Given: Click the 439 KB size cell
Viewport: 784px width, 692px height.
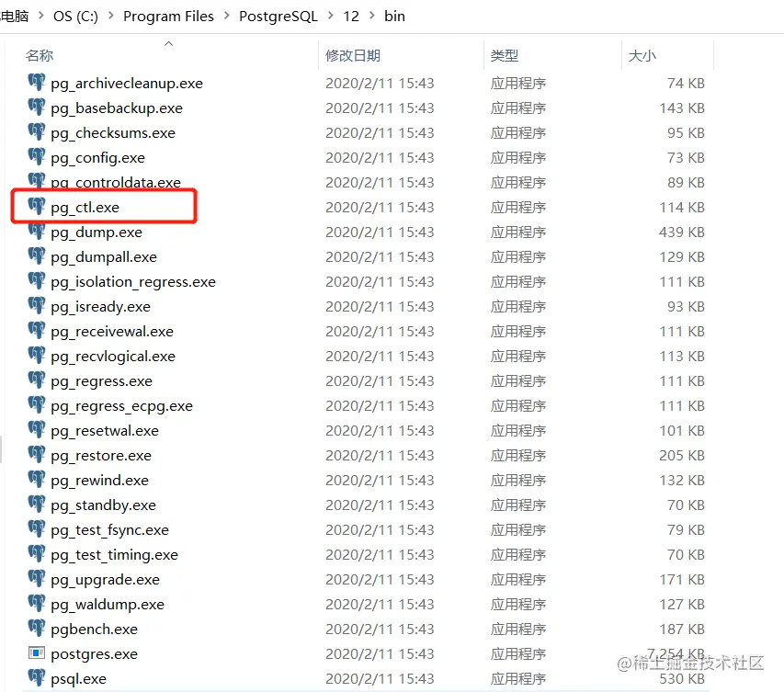Looking at the screenshot, I should click(681, 232).
